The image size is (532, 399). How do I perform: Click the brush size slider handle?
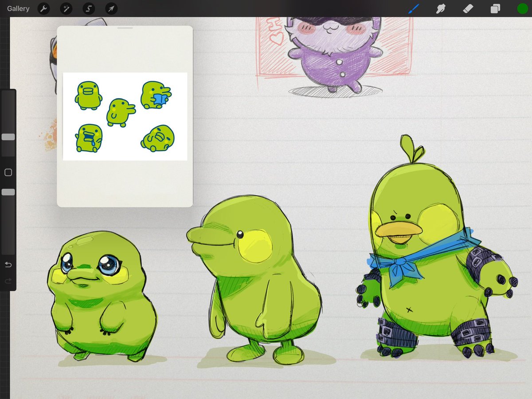coord(8,137)
